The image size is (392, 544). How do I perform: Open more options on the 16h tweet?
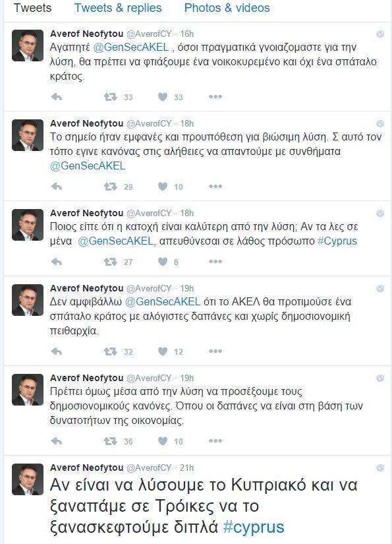[215, 97]
